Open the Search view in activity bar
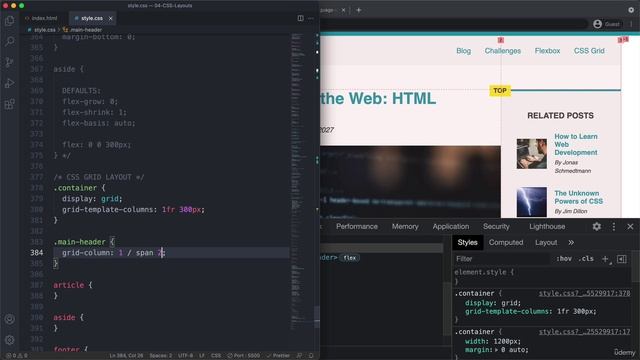 (x=10, y=41)
